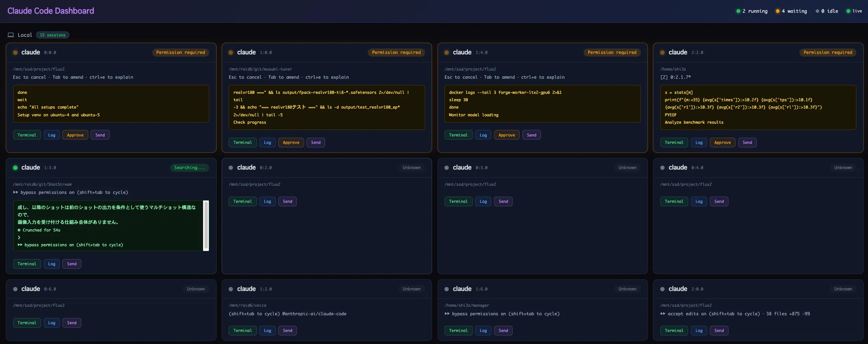Click status dot of session 2:2.0
The height and width of the screenshot is (344, 868).
662,52
